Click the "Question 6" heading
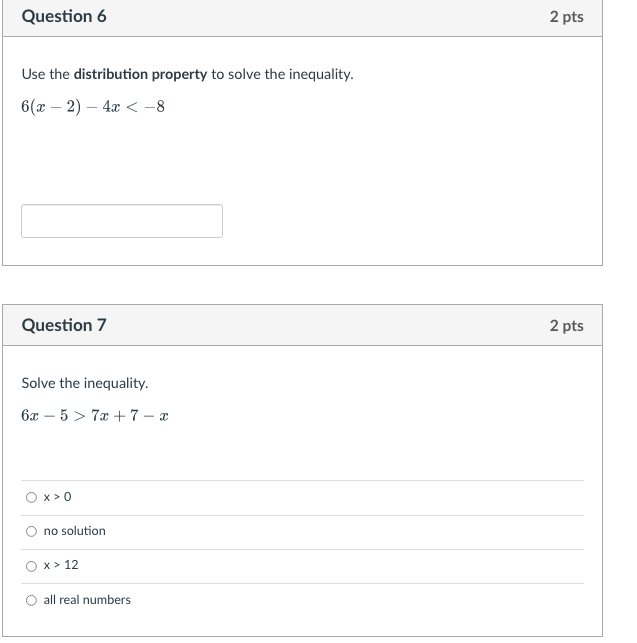 click(64, 16)
